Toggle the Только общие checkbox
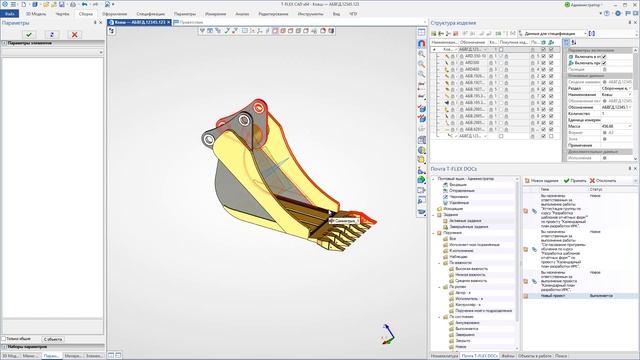 tap(4, 339)
